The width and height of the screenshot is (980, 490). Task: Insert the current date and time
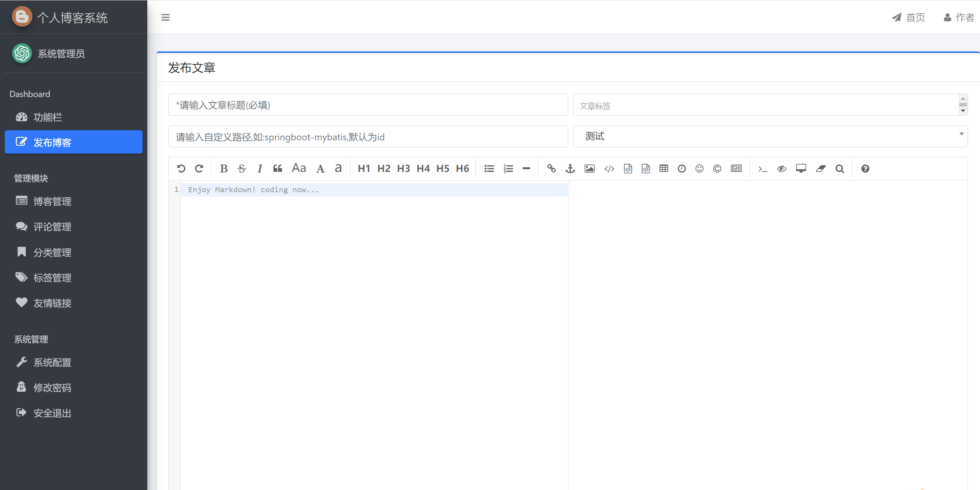click(x=682, y=168)
